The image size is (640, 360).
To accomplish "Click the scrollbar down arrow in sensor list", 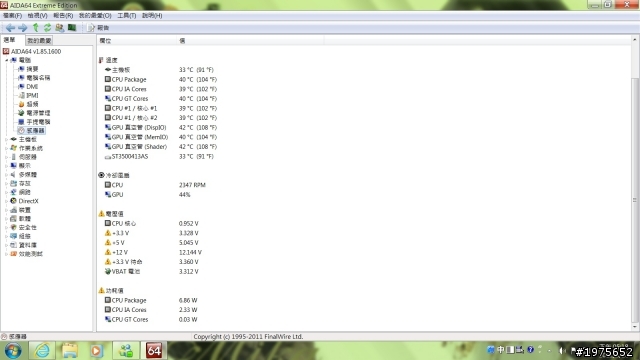I will 635,327.
